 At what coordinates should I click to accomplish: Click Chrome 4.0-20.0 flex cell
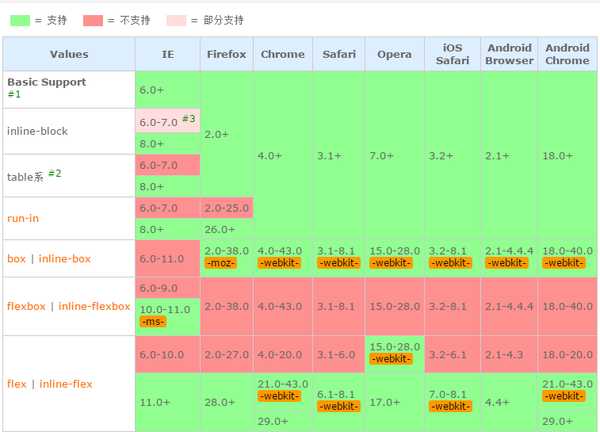pyautogui.click(x=283, y=354)
